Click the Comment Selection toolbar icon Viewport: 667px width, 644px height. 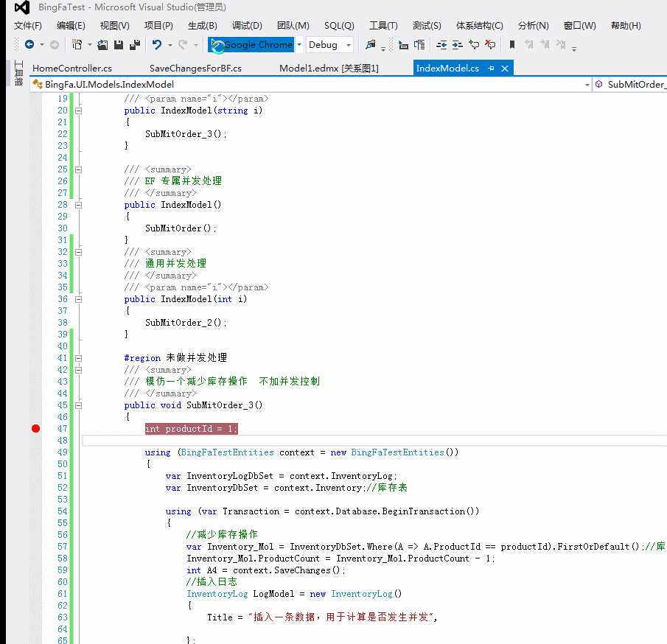coord(474,44)
